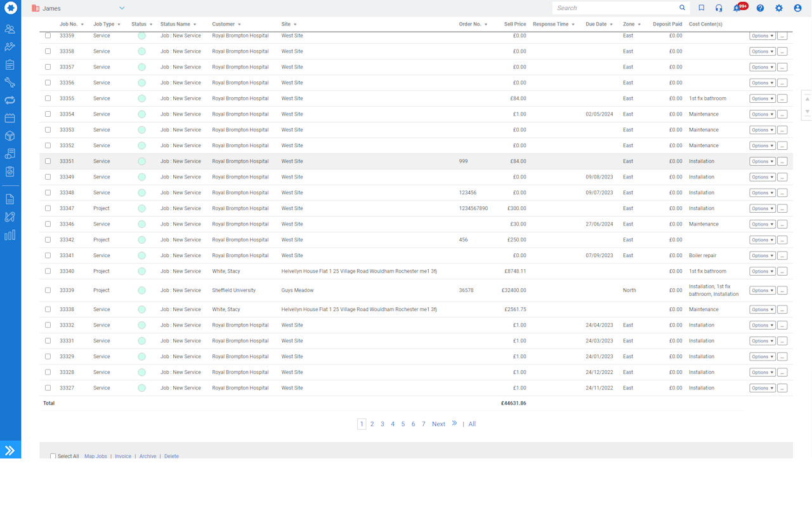Image resolution: width=812 pixels, height=508 pixels.
Task: Click the ellipsis button for job 33327
Action: coord(782,388)
